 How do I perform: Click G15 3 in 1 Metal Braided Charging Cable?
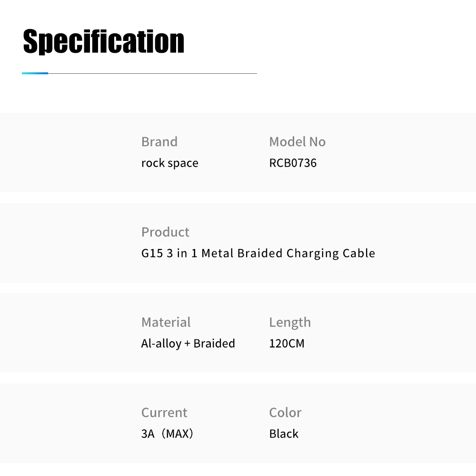point(258,254)
